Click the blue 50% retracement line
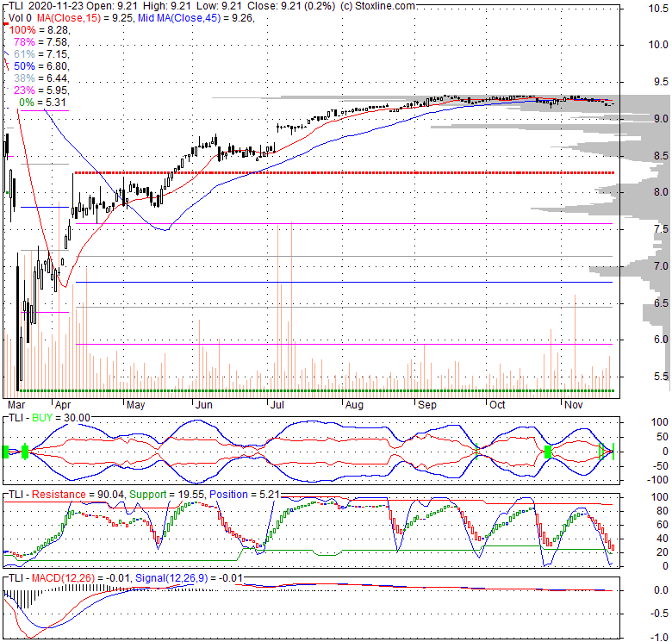 [x=344, y=283]
